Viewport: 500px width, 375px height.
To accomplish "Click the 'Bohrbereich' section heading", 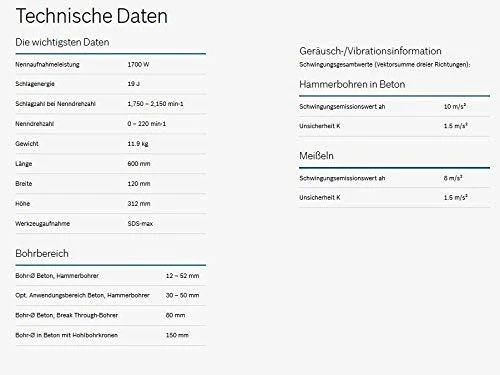I will [42, 253].
